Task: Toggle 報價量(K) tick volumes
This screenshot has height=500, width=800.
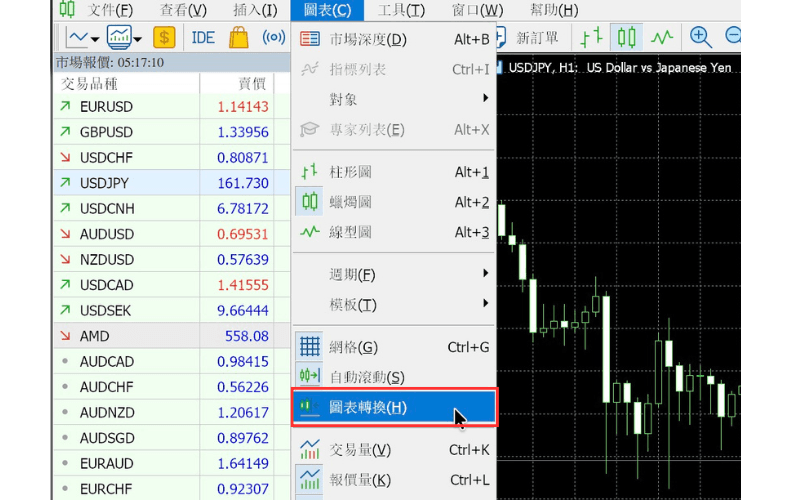Action: tap(394, 480)
